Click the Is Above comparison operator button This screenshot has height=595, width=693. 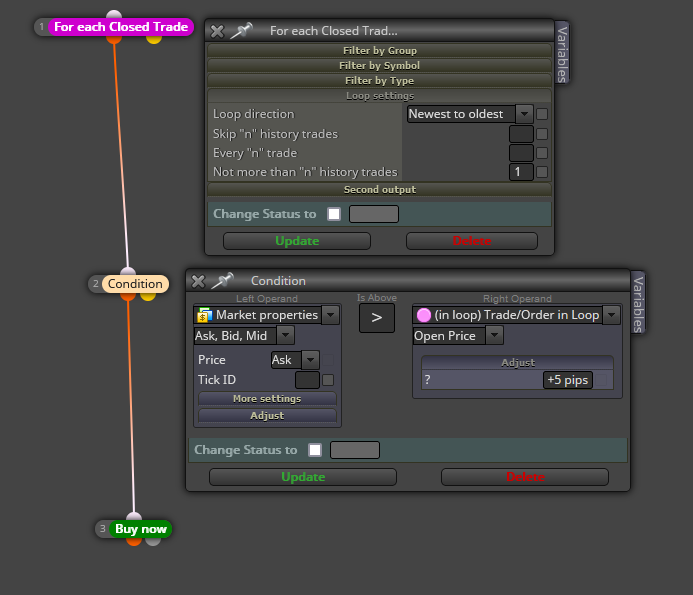point(377,318)
